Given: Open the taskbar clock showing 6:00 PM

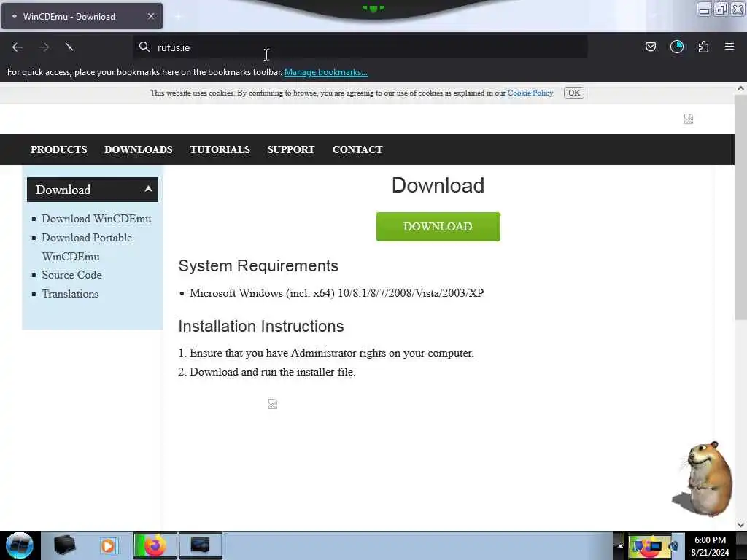Looking at the screenshot, I should coord(711,546).
